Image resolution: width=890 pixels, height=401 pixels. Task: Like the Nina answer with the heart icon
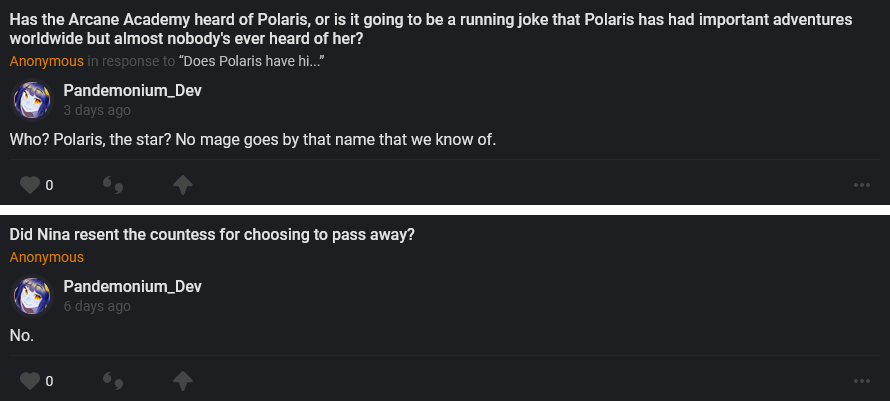pyautogui.click(x=30, y=381)
